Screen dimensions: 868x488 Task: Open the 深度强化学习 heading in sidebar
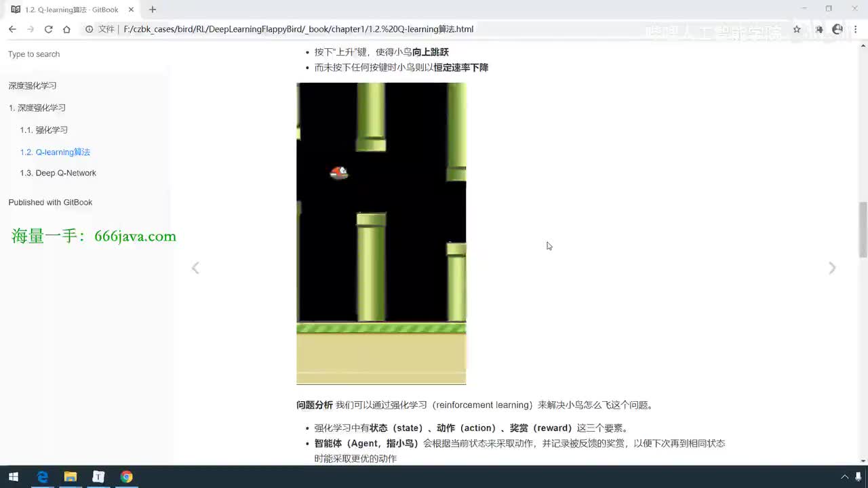pyautogui.click(x=33, y=86)
